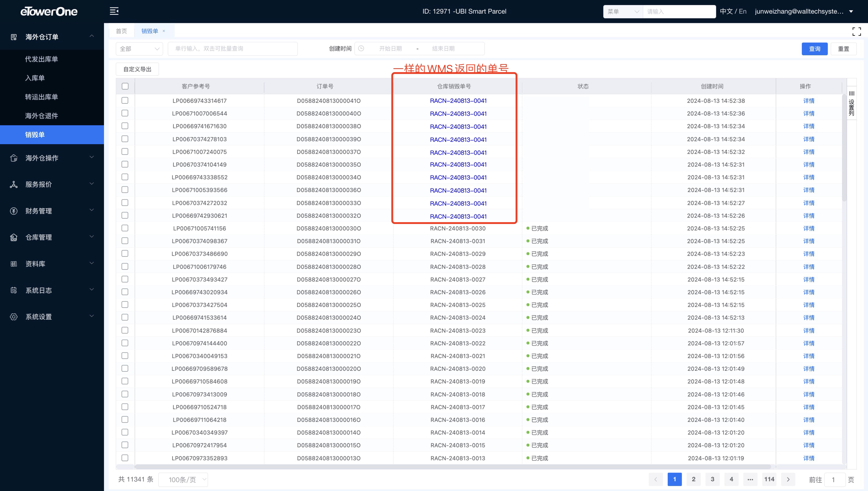This screenshot has width=868, height=491.
Task: Check the row LP00670973352893
Action: [125, 458]
